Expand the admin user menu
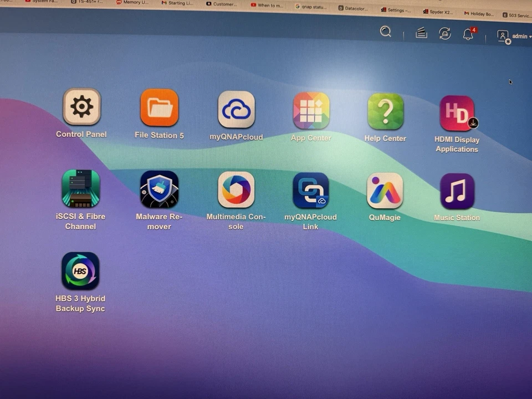 click(521, 37)
